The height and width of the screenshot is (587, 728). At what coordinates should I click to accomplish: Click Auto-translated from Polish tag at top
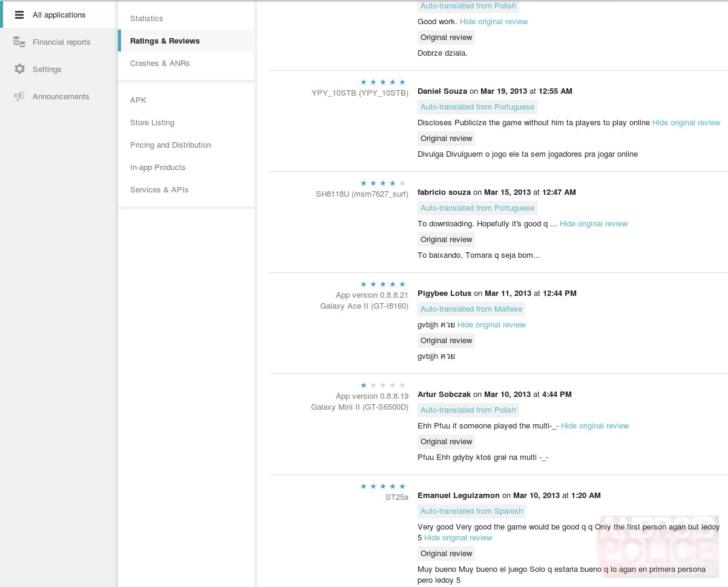pyautogui.click(x=468, y=6)
